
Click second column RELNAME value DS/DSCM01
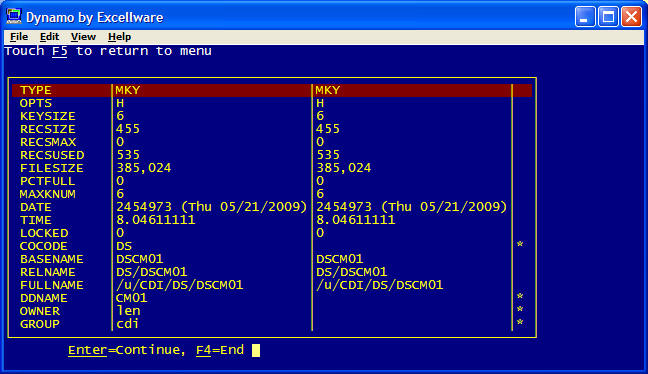click(351, 272)
